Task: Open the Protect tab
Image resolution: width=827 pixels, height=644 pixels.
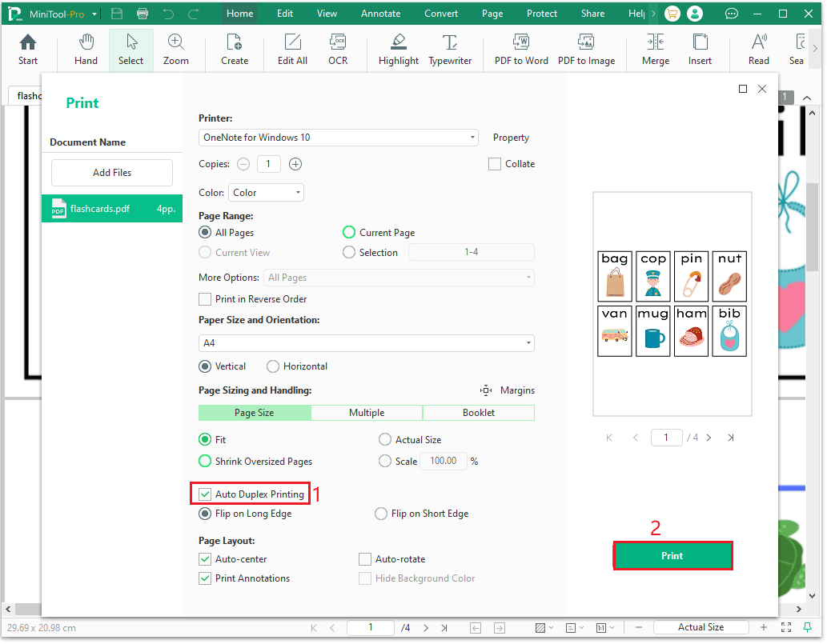Action: 542,14
